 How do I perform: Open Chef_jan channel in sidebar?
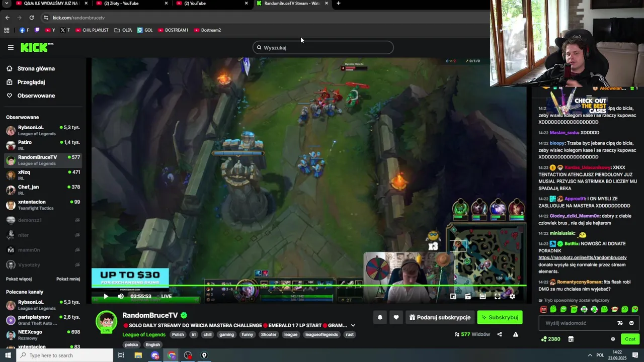pos(43,190)
